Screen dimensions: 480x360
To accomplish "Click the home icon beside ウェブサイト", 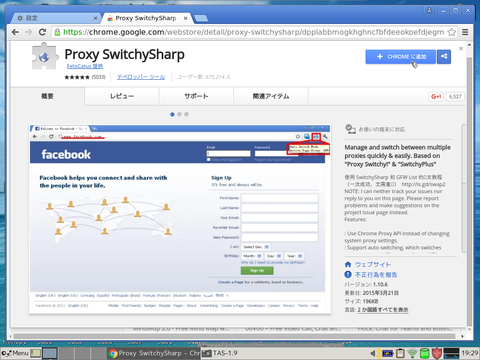I will [348, 264].
